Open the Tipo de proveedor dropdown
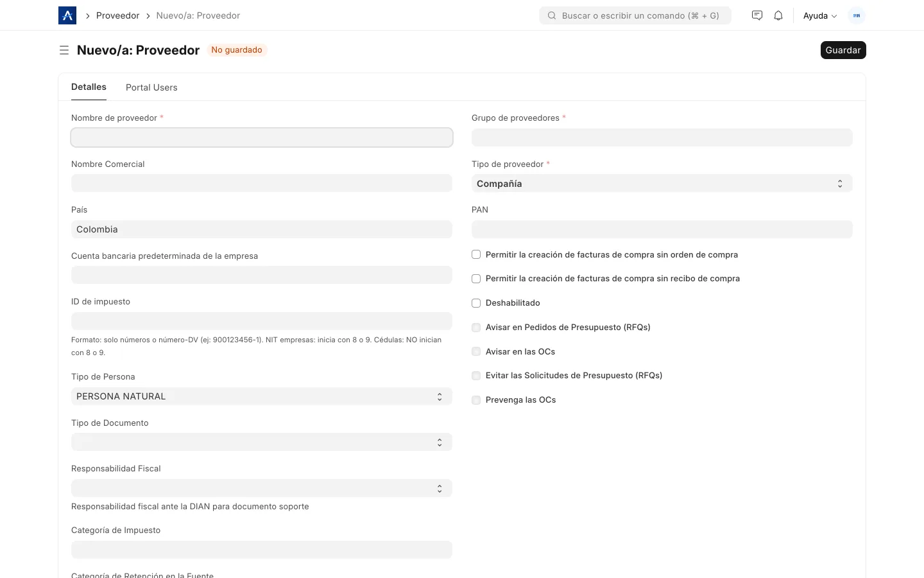 point(662,184)
